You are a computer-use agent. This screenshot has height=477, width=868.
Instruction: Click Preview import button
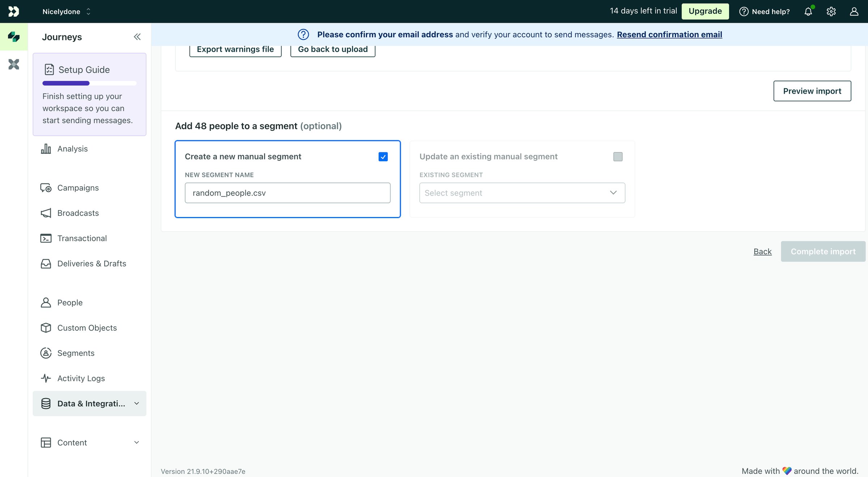[x=812, y=91]
